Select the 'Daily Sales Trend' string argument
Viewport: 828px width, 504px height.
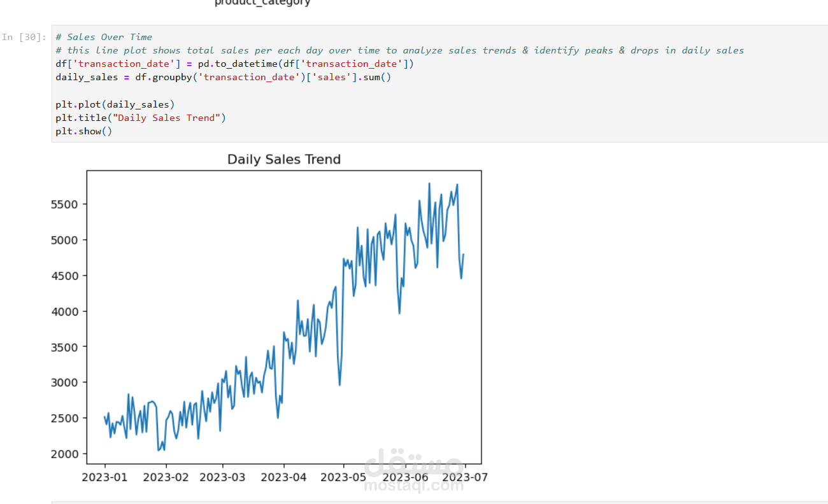(168, 117)
